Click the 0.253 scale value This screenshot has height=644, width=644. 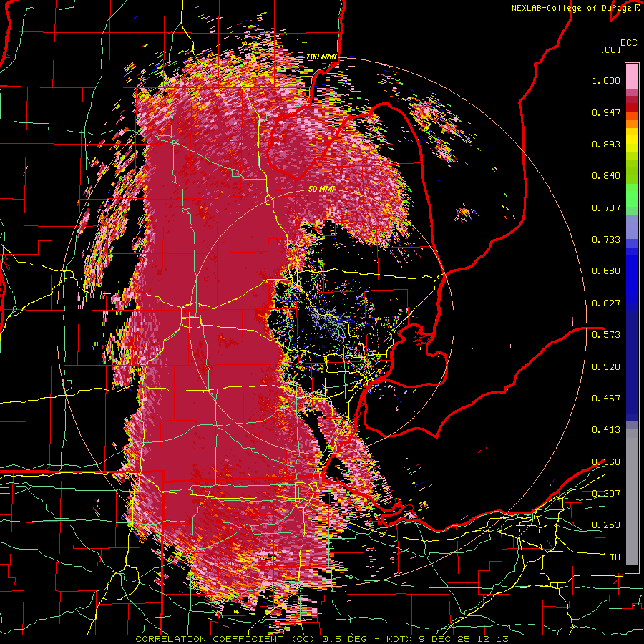click(x=606, y=525)
